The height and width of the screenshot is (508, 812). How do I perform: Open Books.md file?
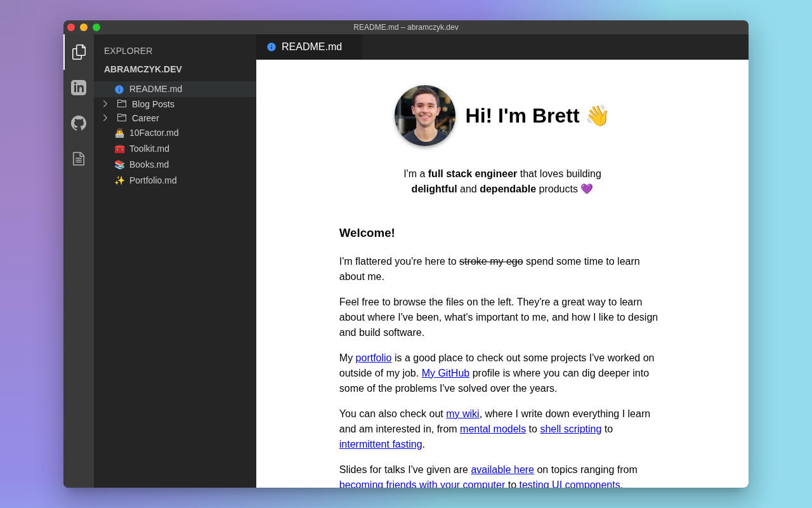click(175, 164)
